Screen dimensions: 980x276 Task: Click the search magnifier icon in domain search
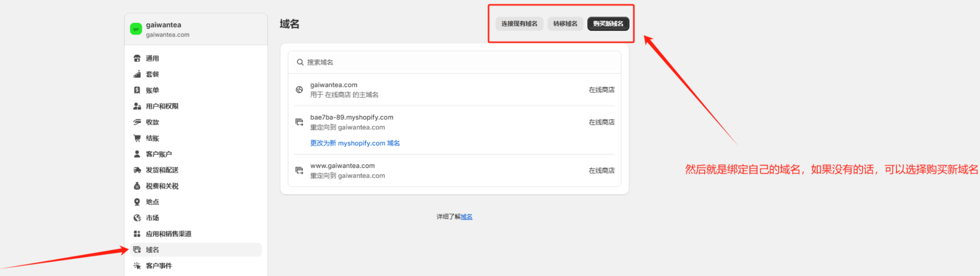coord(300,62)
